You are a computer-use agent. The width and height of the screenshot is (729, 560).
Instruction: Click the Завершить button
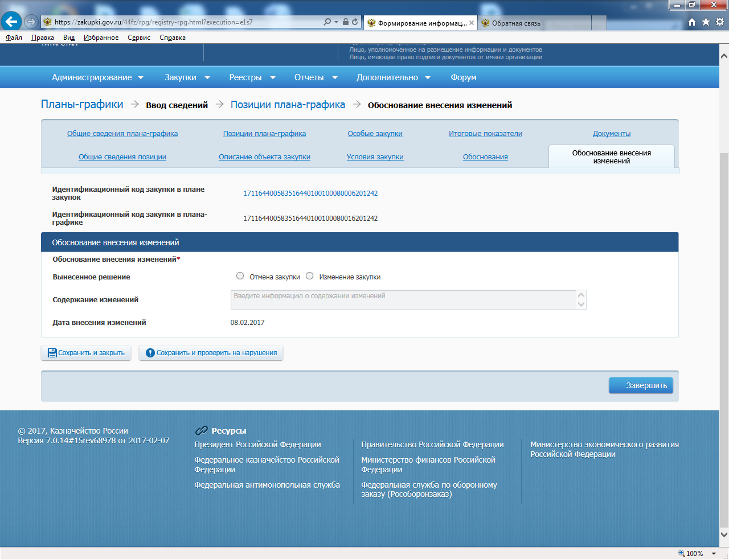[641, 385]
